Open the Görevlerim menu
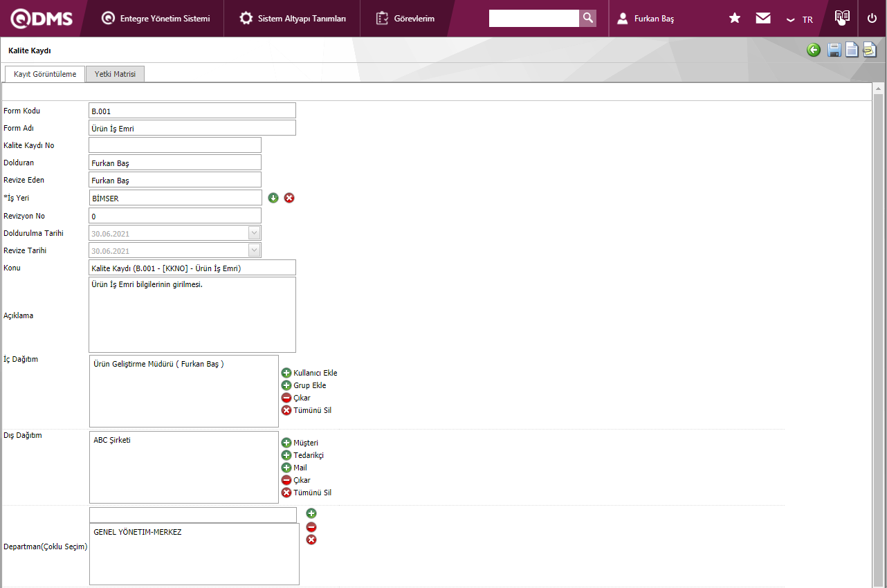The height and width of the screenshot is (588, 887). (406, 19)
